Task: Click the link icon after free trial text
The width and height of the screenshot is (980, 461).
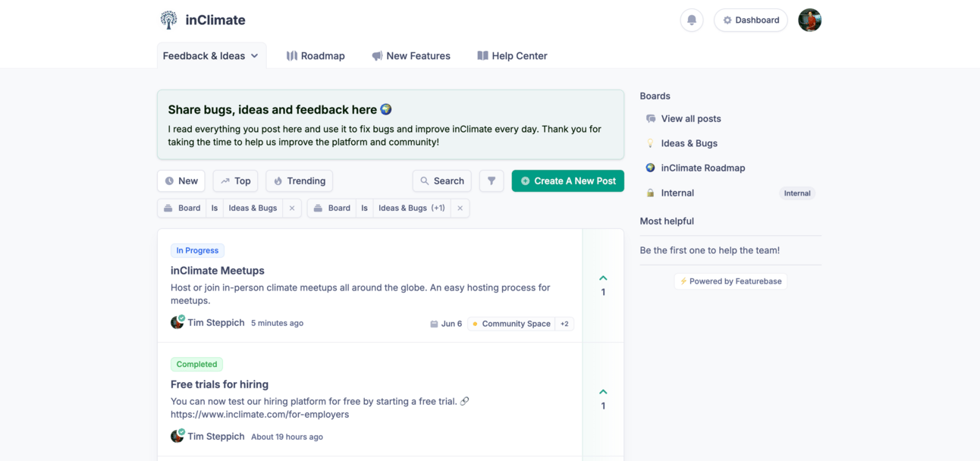Action: (x=465, y=401)
